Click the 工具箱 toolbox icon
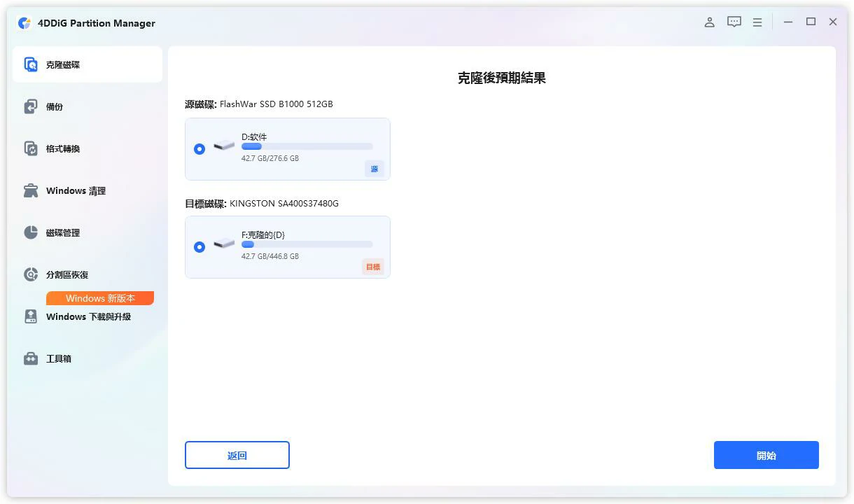 tap(31, 358)
